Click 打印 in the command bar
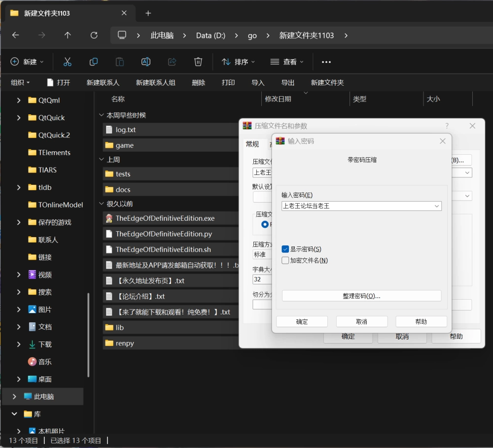The width and height of the screenshot is (493, 448). click(x=228, y=82)
